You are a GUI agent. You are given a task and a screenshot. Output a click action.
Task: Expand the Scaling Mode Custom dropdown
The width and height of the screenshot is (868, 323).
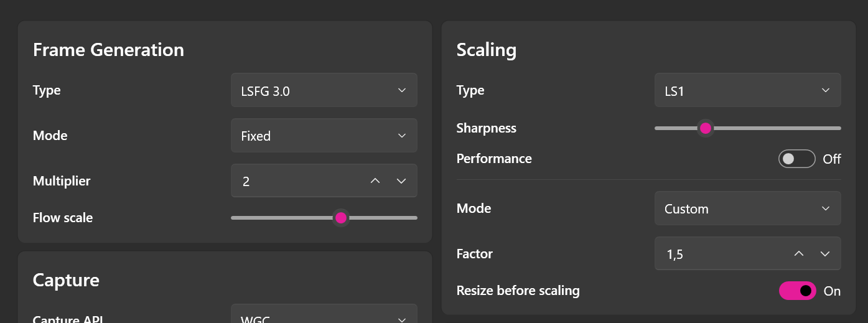coord(747,208)
